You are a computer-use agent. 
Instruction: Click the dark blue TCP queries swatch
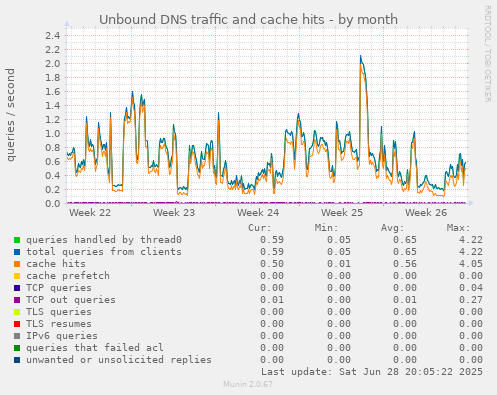pos(17,288)
